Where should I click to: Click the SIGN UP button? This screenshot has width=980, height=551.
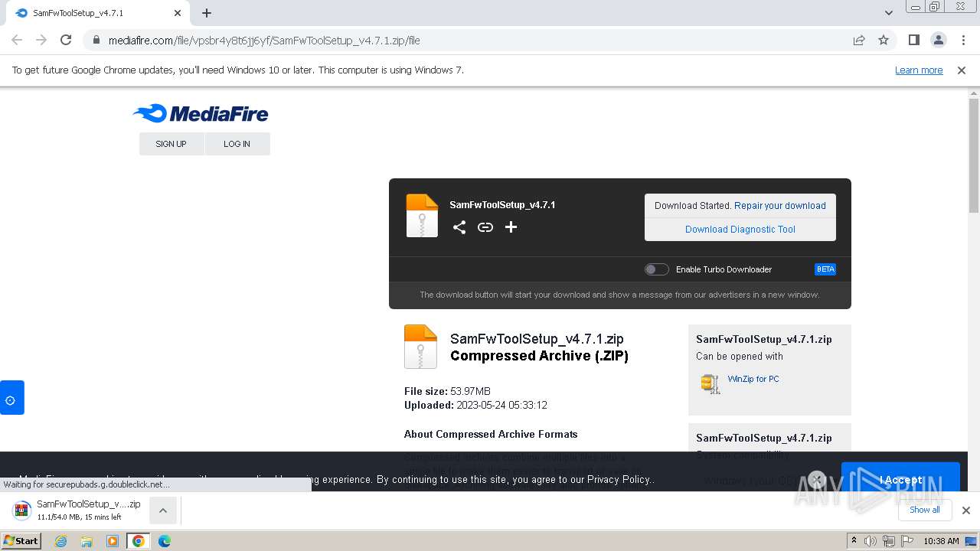171,144
